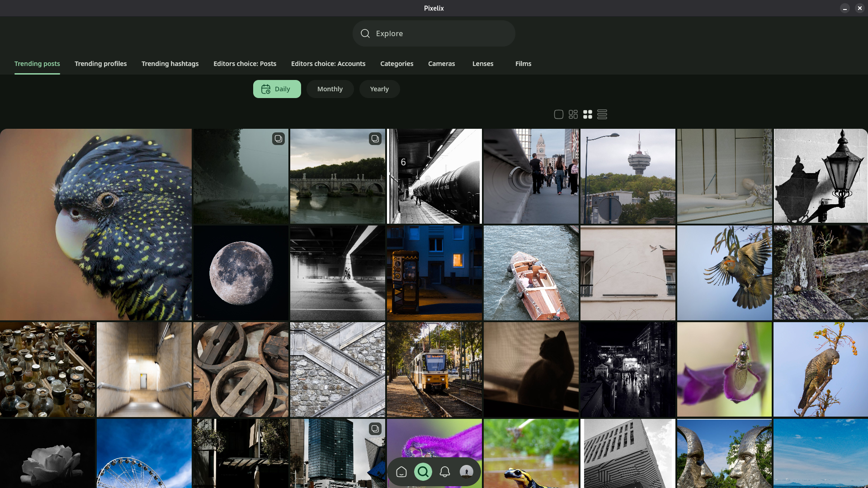Open the Categories tab
868x488 pixels.
click(397, 64)
